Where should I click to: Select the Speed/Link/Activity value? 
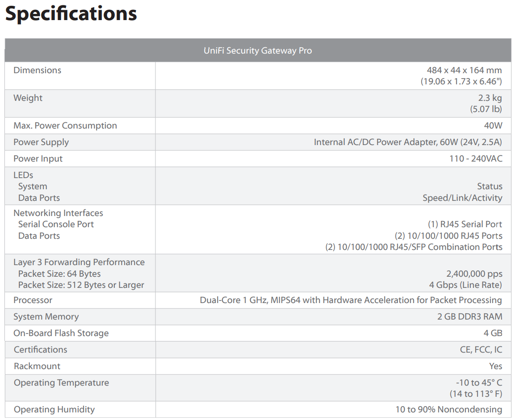[462, 198]
